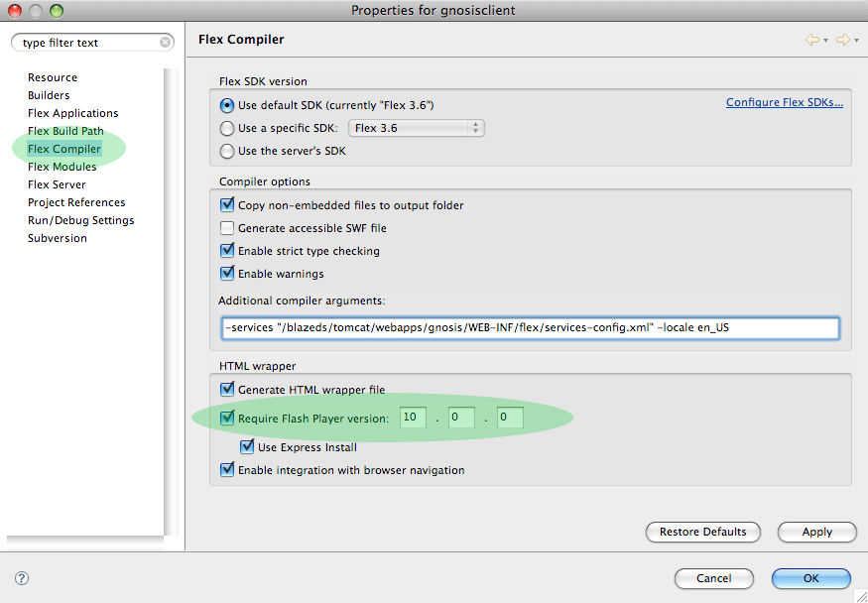Select the 'Use a specific SDK' radio button

point(226,128)
